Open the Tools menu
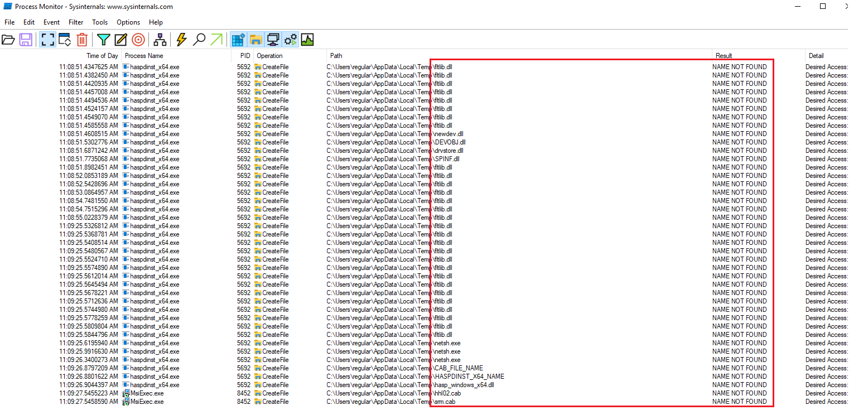This screenshot has width=868, height=410. 100,22
